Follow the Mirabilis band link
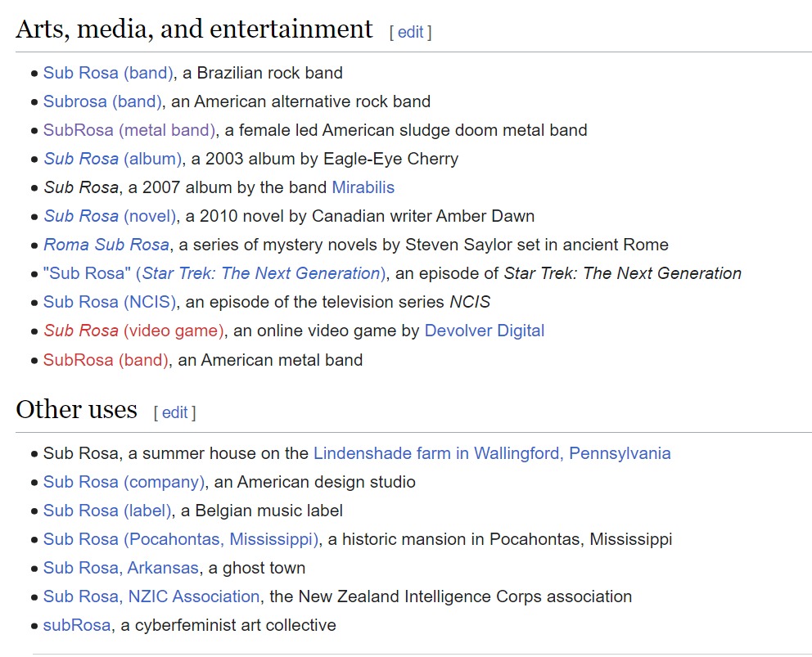Viewport: 812px width, 657px height. point(363,187)
